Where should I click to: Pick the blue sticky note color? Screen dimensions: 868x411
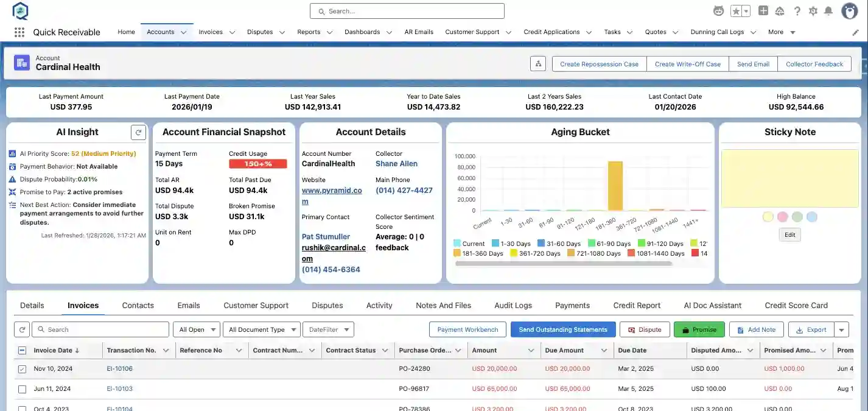812,217
